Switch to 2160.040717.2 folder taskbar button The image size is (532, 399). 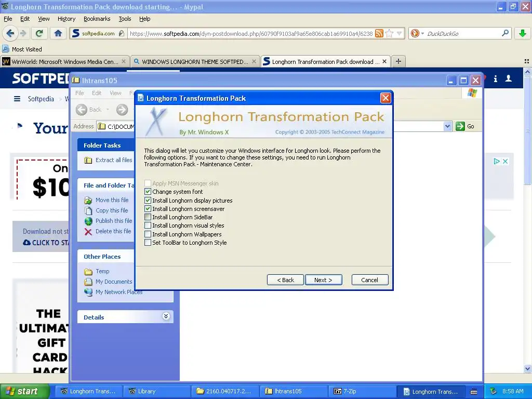(225, 391)
